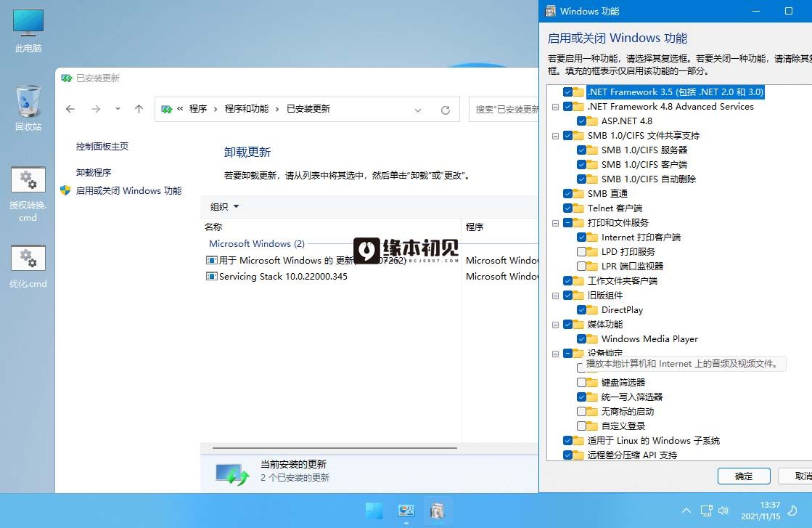Collapse the 设备锁定 node
812x528 pixels.
[x=555, y=354]
